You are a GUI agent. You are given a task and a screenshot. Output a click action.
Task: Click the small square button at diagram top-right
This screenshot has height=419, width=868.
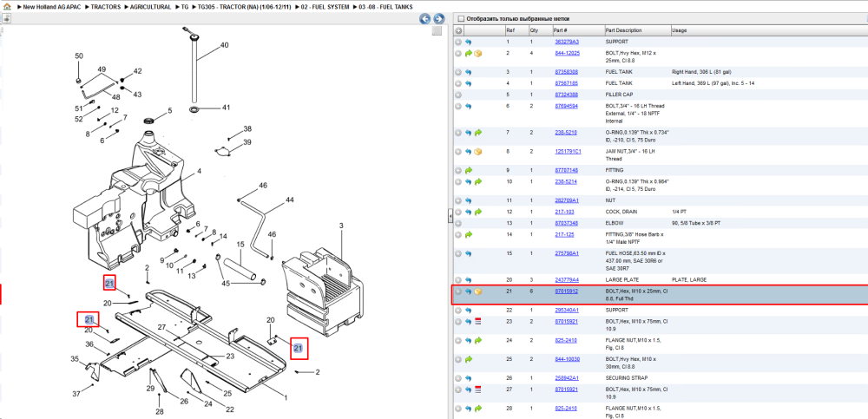click(437, 31)
